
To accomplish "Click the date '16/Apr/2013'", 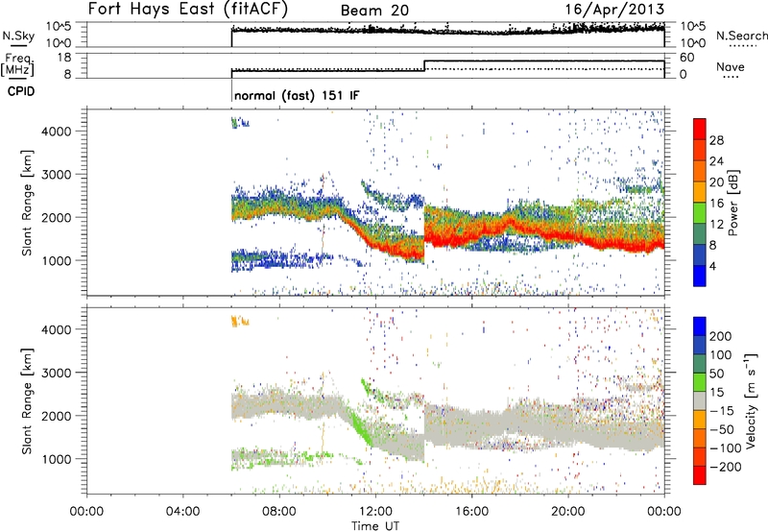I will [614, 10].
